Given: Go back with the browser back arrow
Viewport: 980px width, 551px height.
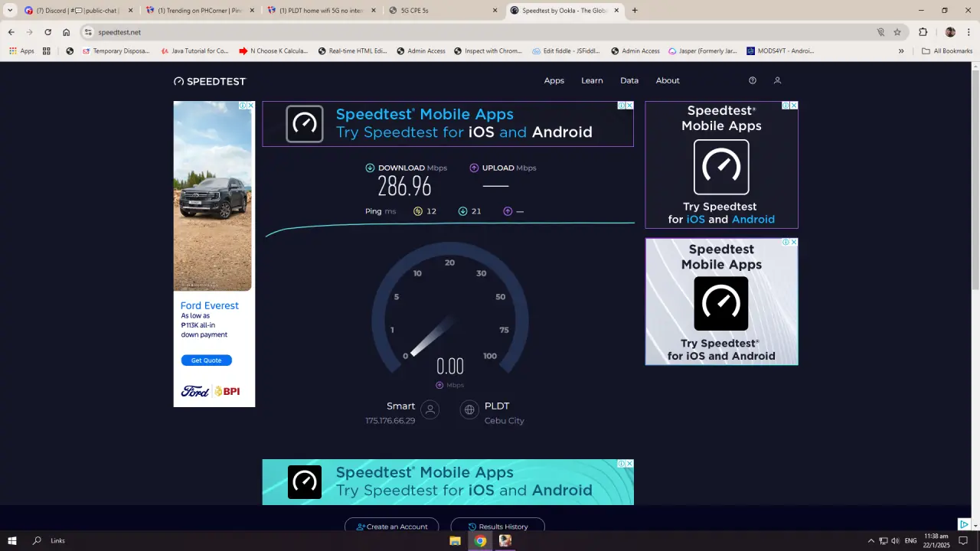Looking at the screenshot, I should coord(11,32).
